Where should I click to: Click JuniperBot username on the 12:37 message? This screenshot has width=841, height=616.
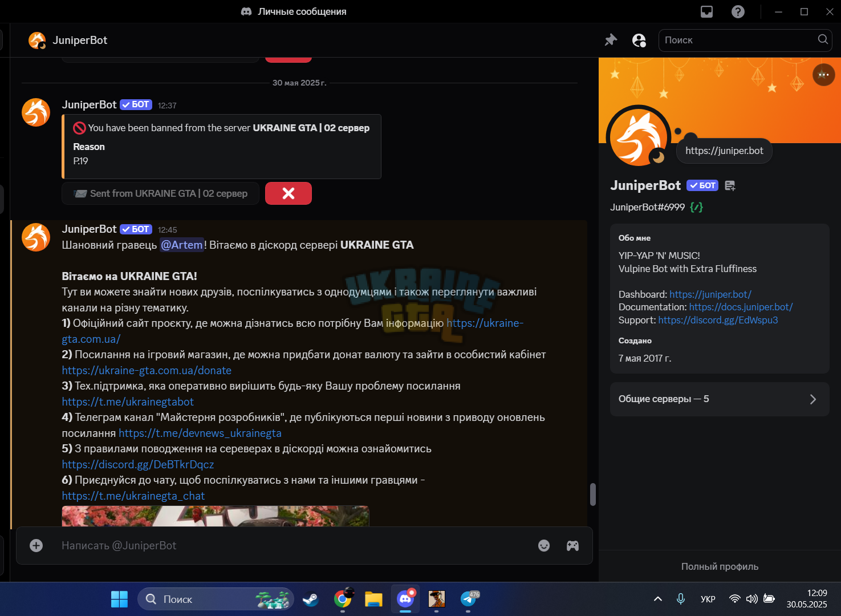coord(89,105)
